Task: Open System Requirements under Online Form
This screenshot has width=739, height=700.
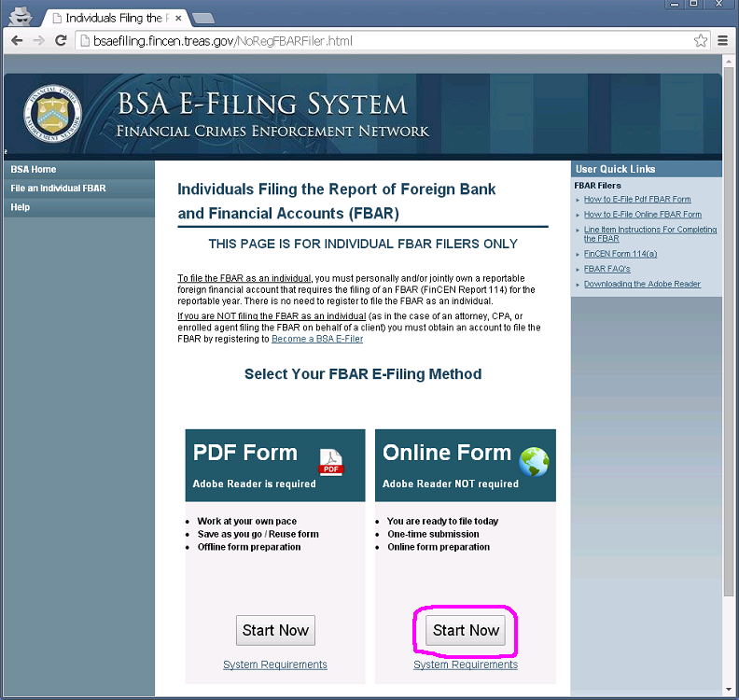Action: 466,665
